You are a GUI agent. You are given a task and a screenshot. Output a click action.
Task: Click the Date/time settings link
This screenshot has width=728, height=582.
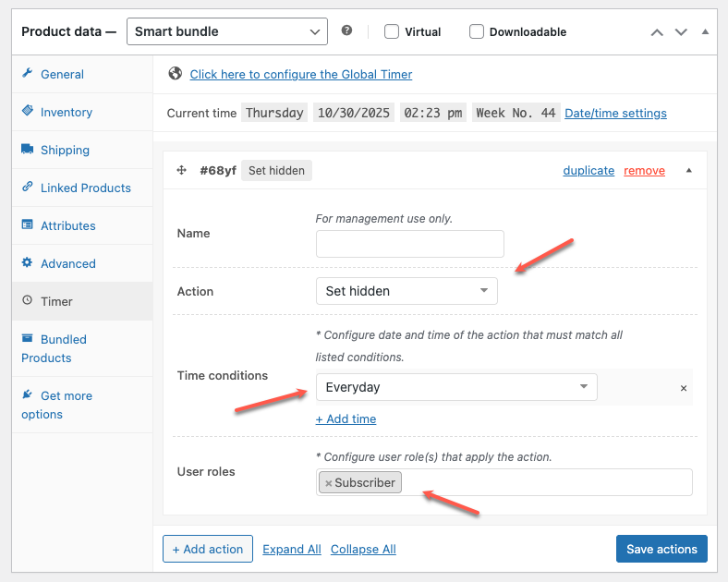tap(615, 113)
